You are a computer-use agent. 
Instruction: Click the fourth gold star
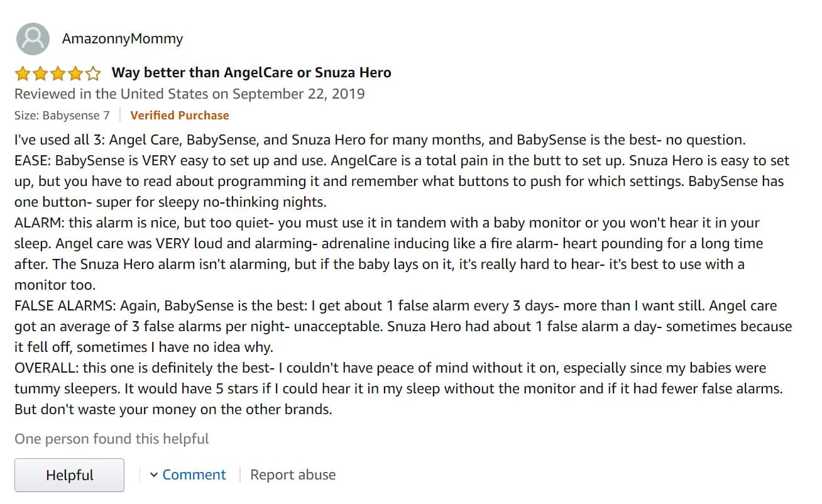(75, 72)
